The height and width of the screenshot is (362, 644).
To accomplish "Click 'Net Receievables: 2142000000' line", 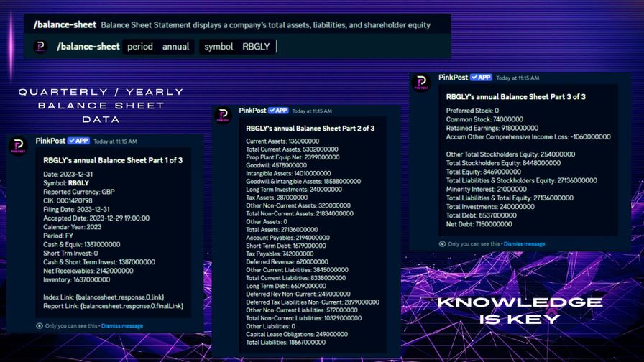I will [88, 271].
